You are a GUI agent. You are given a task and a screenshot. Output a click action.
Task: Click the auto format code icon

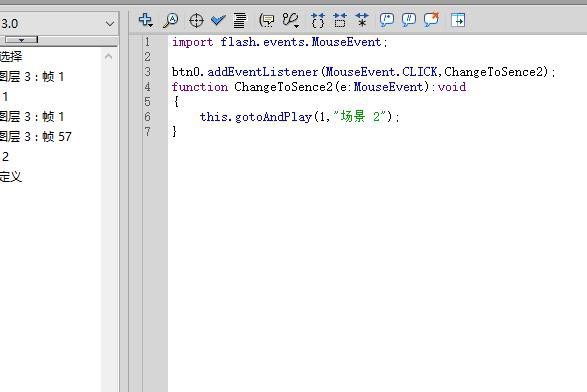(x=240, y=20)
